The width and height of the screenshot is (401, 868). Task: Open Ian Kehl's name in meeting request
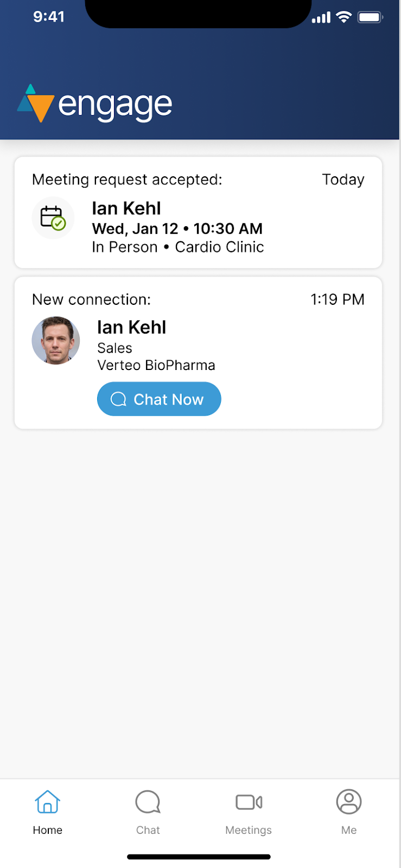click(126, 208)
